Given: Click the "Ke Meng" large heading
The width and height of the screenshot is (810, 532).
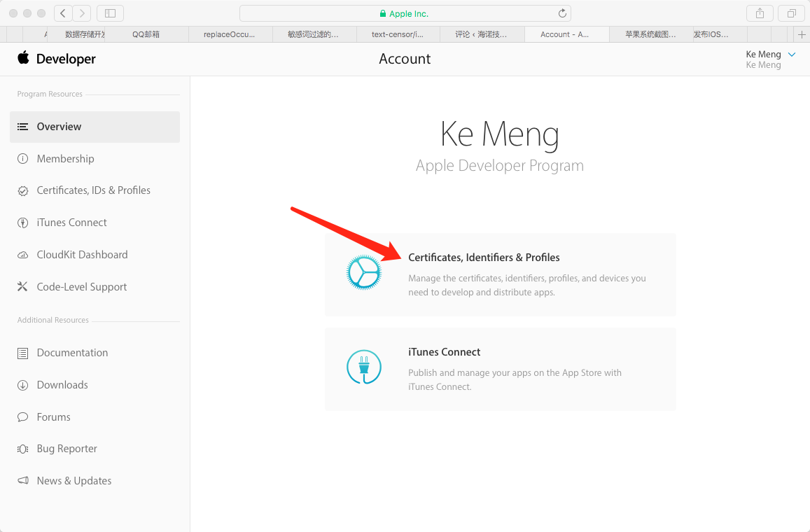Looking at the screenshot, I should [x=500, y=135].
